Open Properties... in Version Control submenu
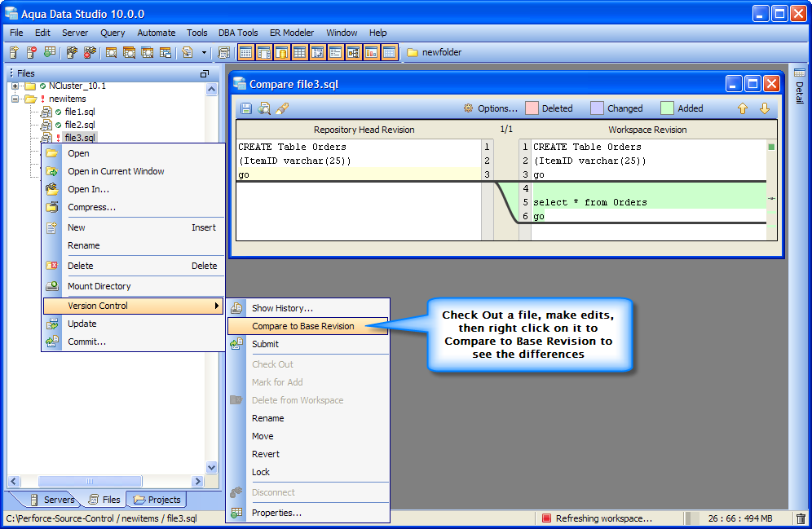 pyautogui.click(x=308, y=513)
